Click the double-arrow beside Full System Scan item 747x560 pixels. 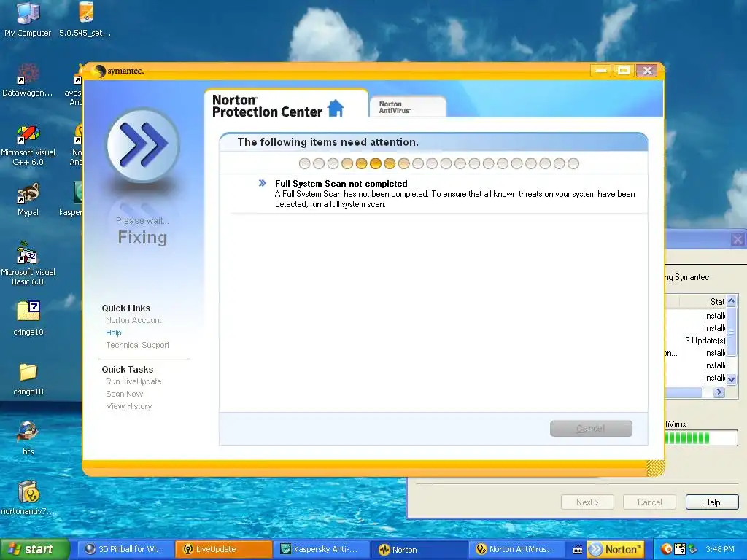[x=262, y=183]
